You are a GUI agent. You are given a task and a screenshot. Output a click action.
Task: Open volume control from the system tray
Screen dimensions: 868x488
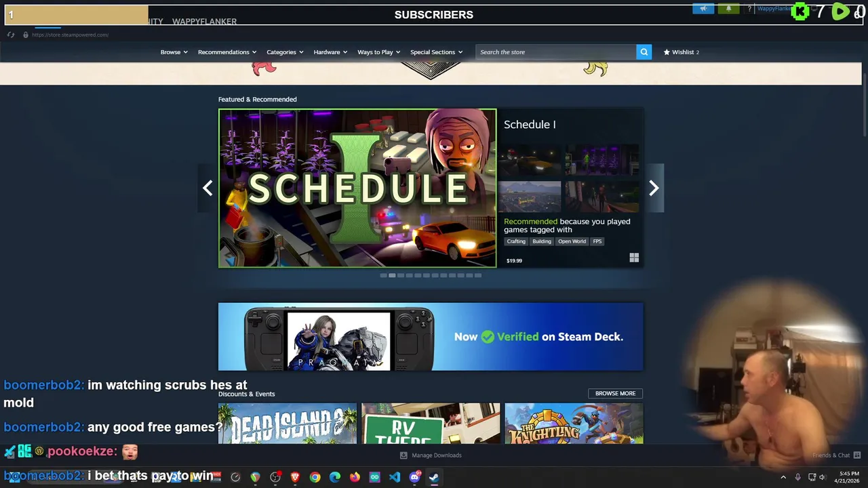(x=822, y=477)
